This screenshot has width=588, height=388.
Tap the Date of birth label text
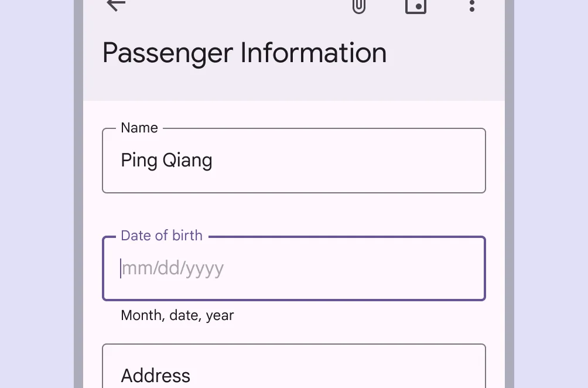pyautogui.click(x=162, y=236)
